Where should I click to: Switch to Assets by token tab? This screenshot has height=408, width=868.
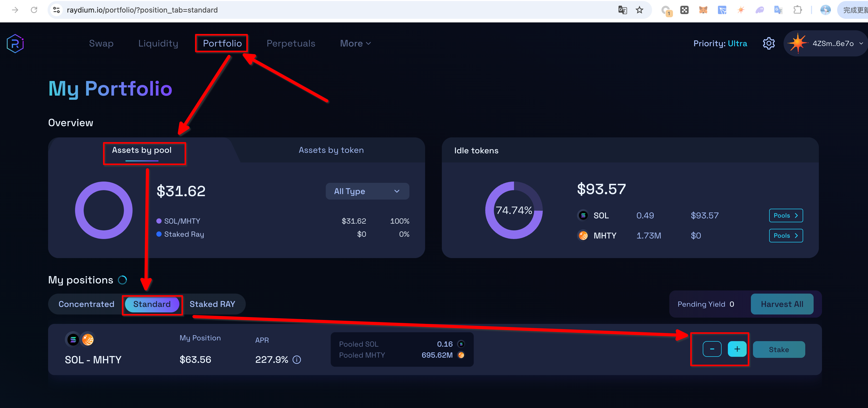331,150
